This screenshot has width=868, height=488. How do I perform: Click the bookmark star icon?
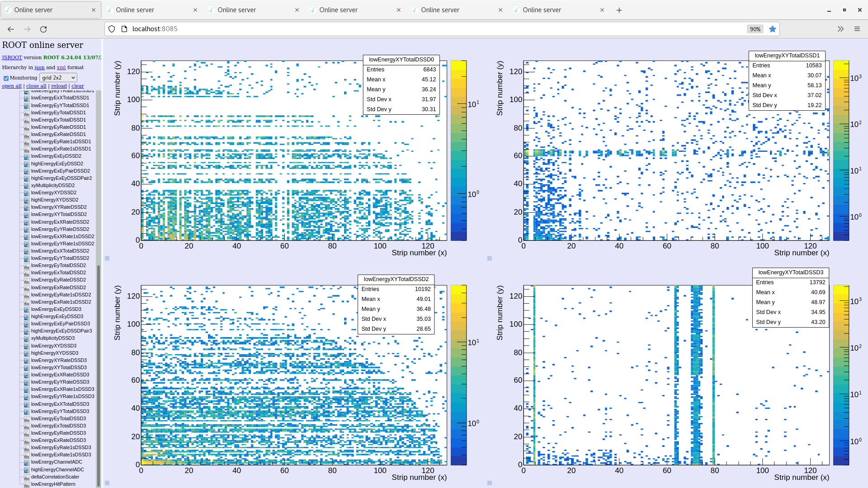tap(773, 29)
